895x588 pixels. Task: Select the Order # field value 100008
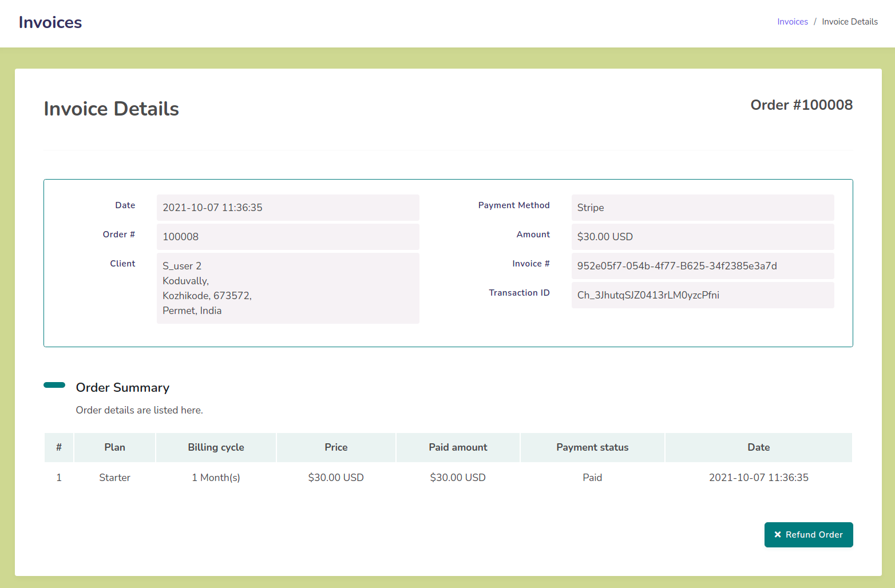point(287,237)
